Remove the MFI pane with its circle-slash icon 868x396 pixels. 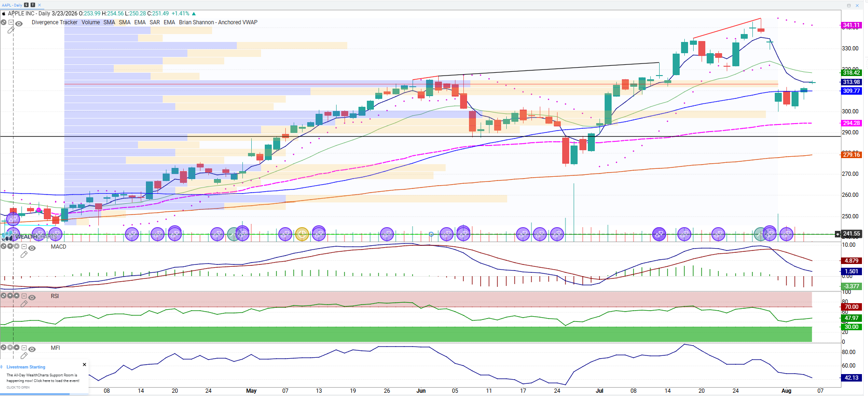3,347
